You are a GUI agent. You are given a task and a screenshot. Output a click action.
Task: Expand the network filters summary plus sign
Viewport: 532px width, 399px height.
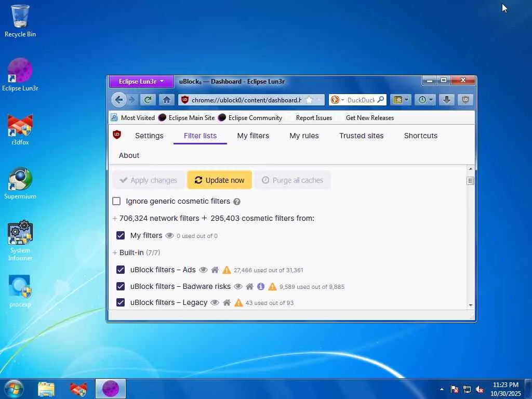click(115, 219)
